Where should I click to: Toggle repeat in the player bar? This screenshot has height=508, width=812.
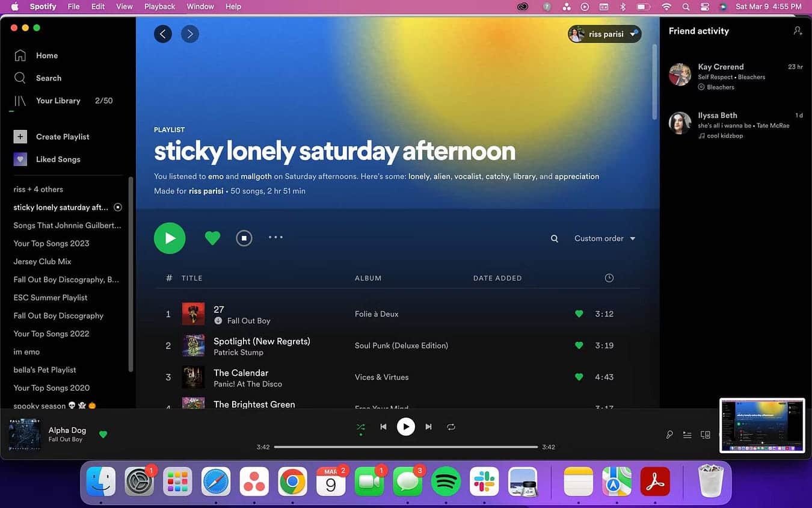tap(451, 427)
